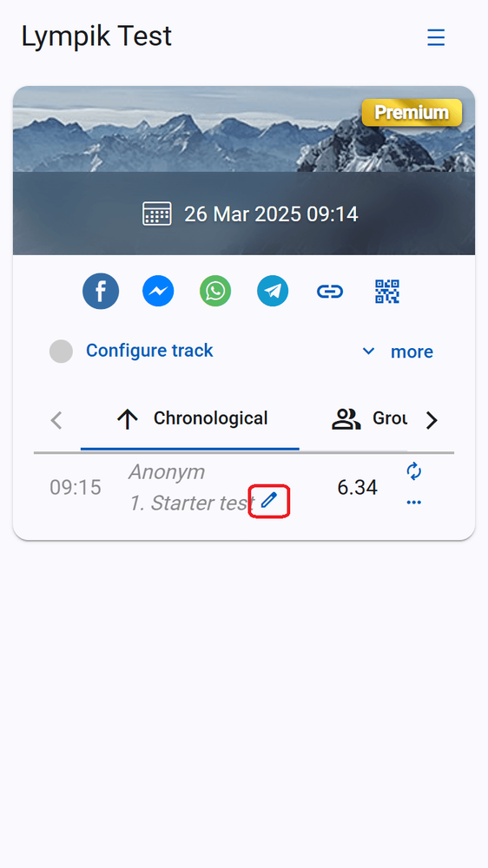Screen dimensions: 488x868
Task: Open three-dot options for the result
Action: [x=414, y=503]
